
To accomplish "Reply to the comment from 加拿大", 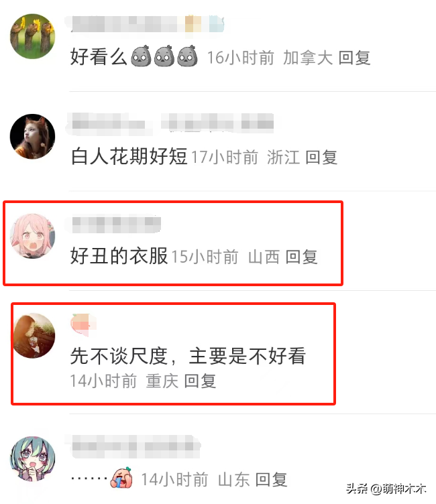I will tap(354, 58).
